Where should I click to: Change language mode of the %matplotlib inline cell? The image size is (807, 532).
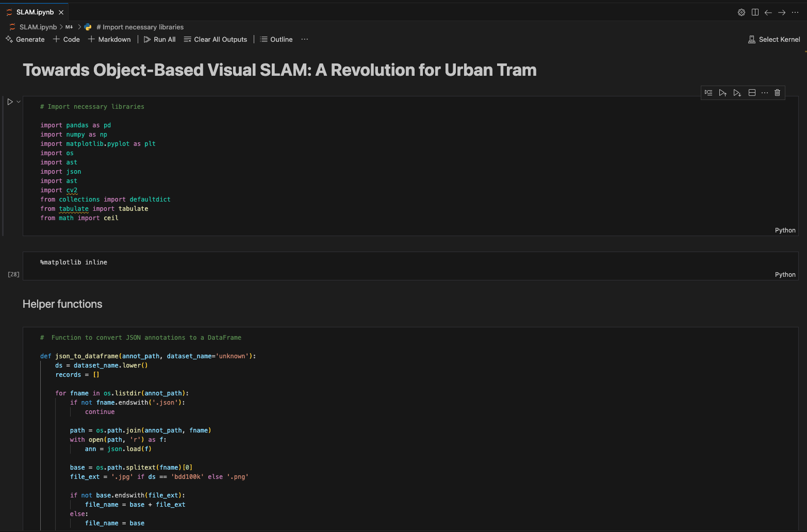pos(785,275)
